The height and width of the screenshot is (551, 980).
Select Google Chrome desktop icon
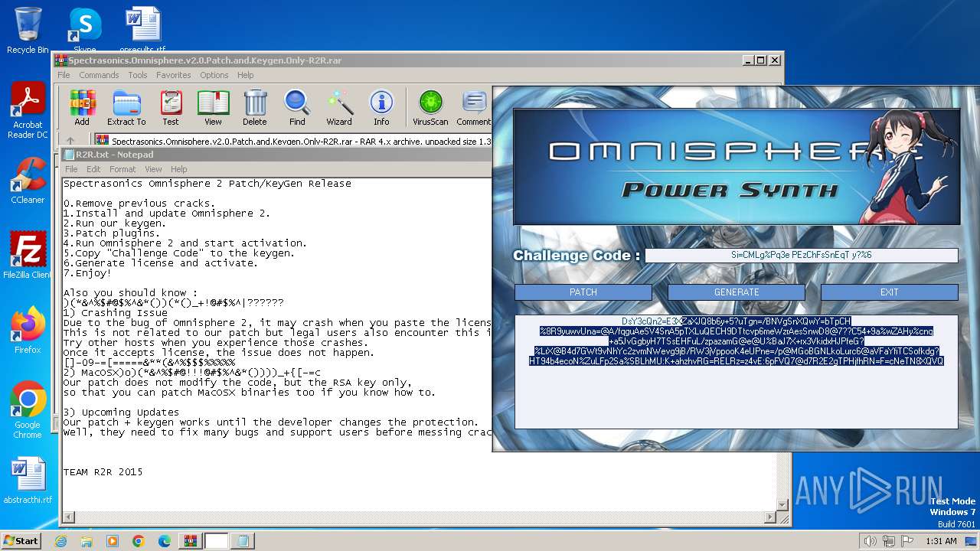click(28, 410)
